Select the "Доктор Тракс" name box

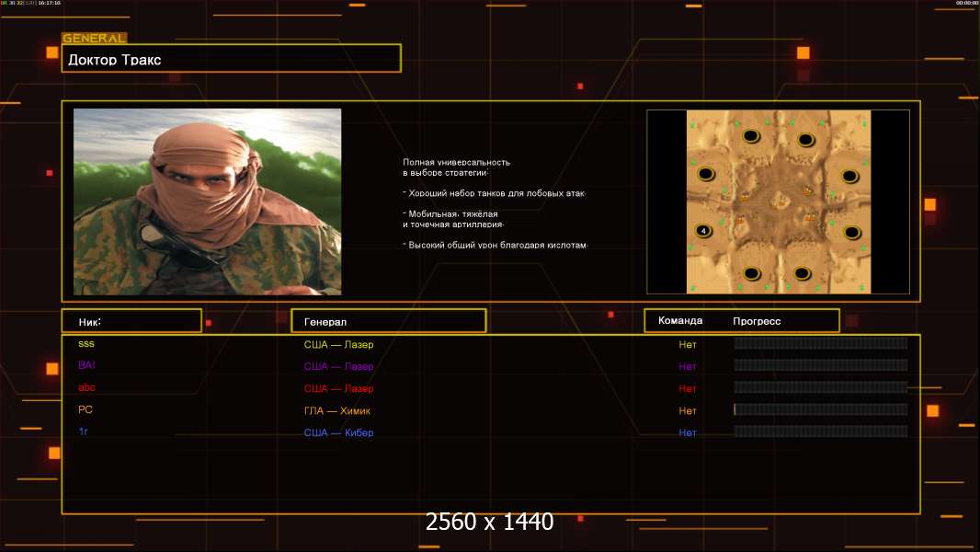(x=231, y=59)
